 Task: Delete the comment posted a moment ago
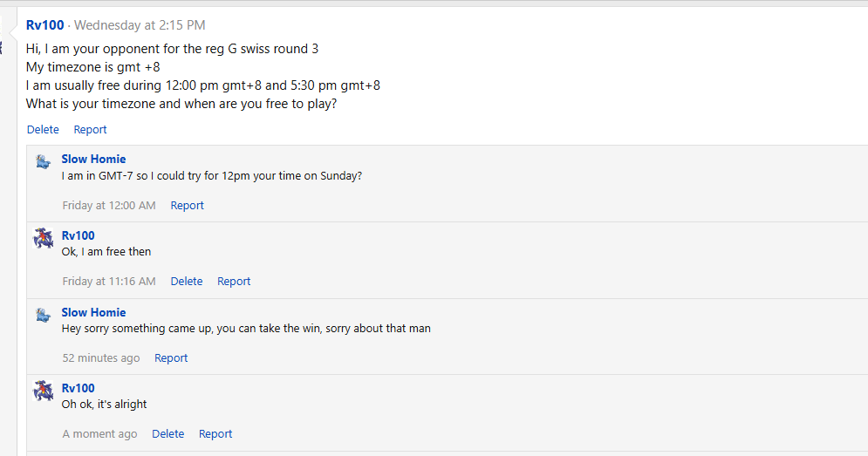click(167, 434)
